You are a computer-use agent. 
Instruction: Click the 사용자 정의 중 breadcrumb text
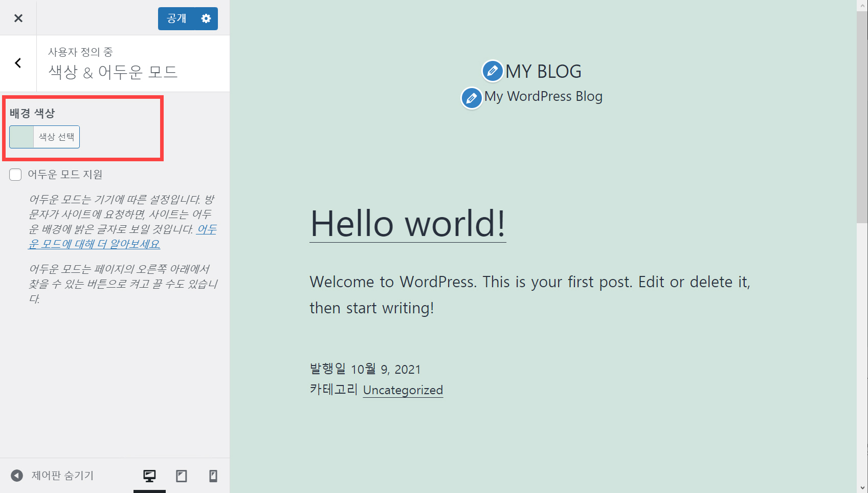click(x=80, y=52)
